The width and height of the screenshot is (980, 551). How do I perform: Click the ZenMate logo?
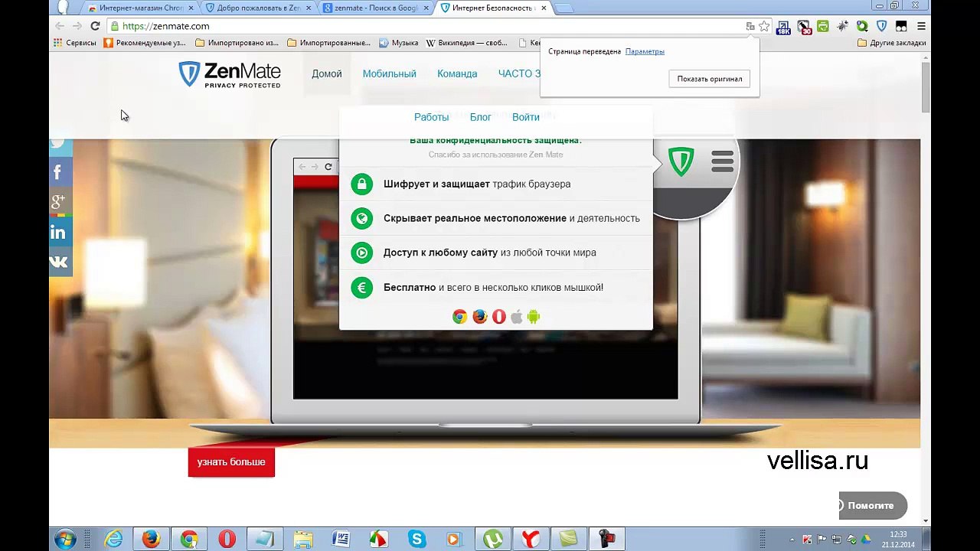pyautogui.click(x=230, y=74)
